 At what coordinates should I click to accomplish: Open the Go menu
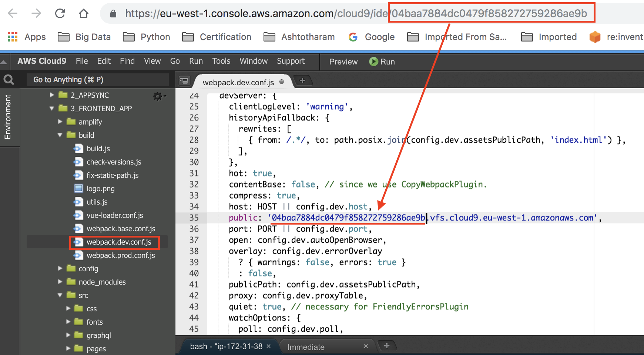coord(175,61)
